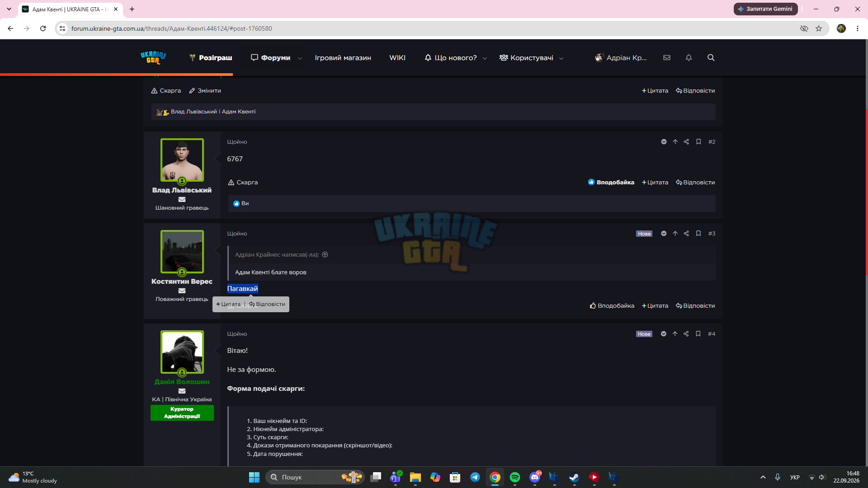This screenshot has width=868, height=488.
Task: Open the WIKI menu item
Action: coord(397,58)
